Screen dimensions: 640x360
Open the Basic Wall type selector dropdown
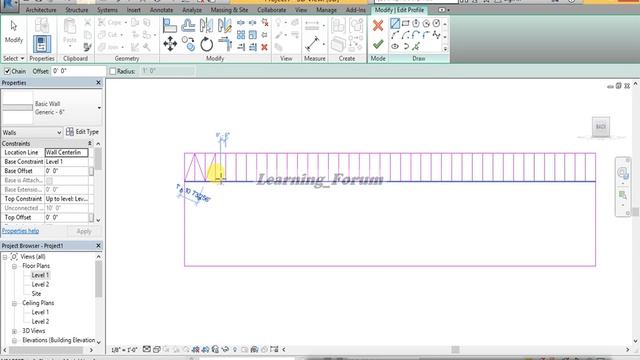[99, 108]
